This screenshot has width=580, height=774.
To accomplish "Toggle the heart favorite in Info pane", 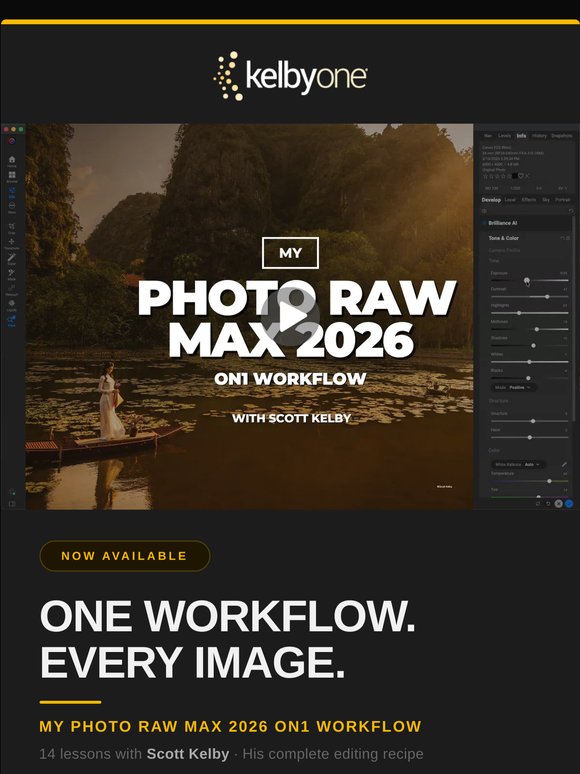I will coord(520,176).
